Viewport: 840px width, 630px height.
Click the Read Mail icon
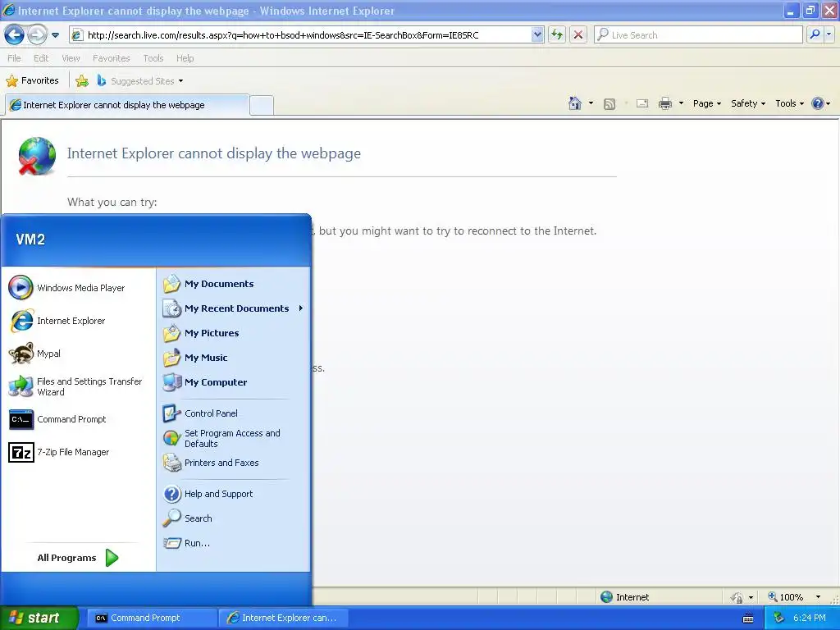coord(642,103)
